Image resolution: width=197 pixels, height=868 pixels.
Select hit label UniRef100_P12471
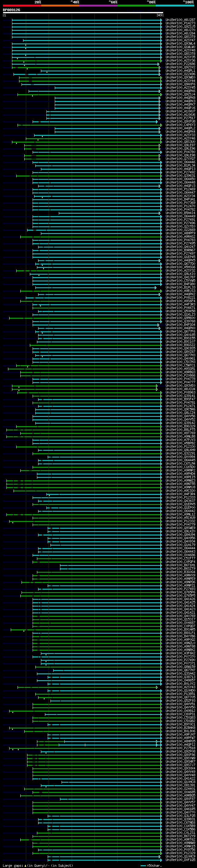180,406
